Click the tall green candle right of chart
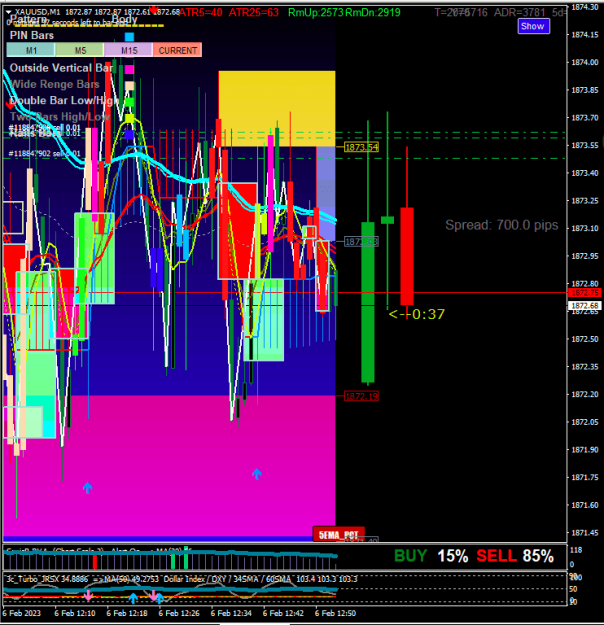This screenshot has width=604, height=625. point(368,302)
